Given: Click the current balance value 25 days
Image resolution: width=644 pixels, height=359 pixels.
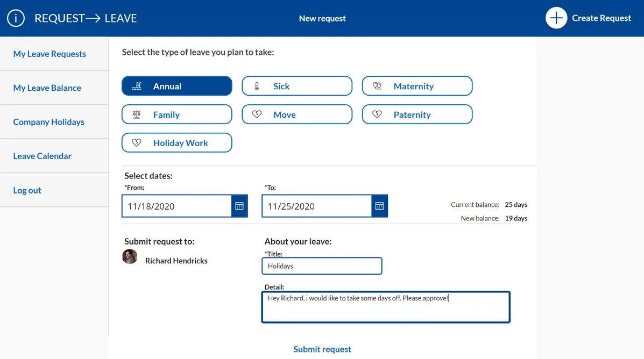Looking at the screenshot, I should point(516,205).
